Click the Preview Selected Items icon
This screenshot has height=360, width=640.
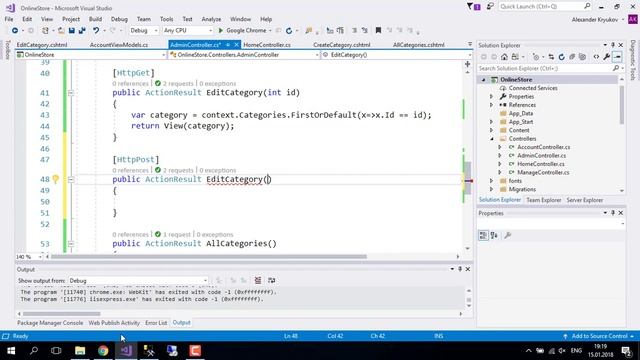pyautogui.click(x=618, y=57)
